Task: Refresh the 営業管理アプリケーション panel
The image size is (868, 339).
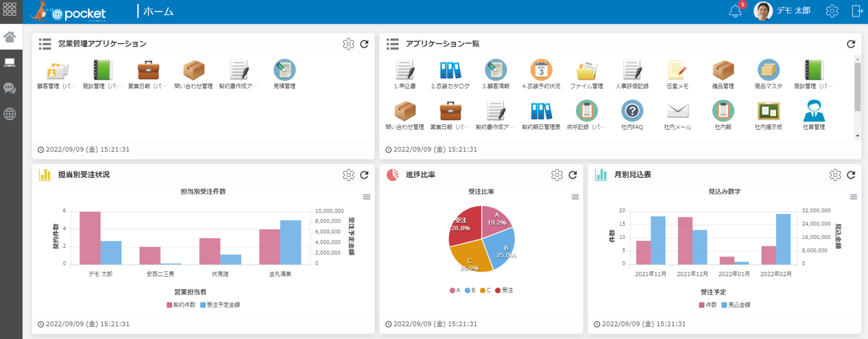Action: (x=364, y=44)
